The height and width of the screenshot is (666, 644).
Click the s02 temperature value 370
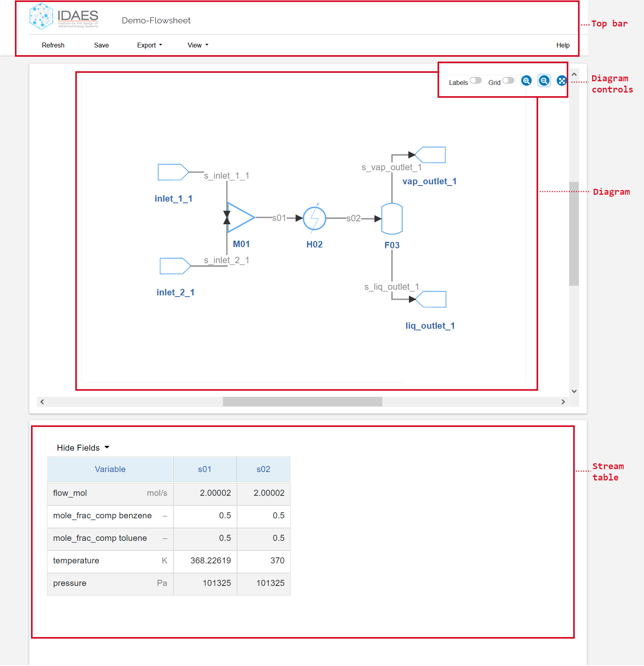[x=277, y=561]
